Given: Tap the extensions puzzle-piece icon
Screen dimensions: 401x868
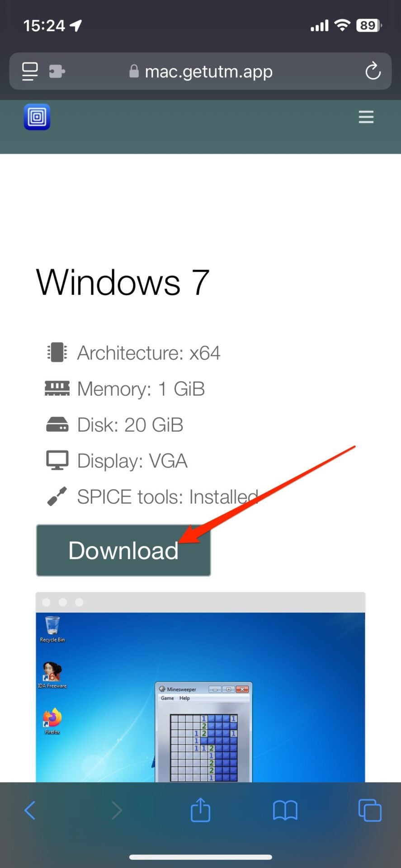Looking at the screenshot, I should point(57,71).
